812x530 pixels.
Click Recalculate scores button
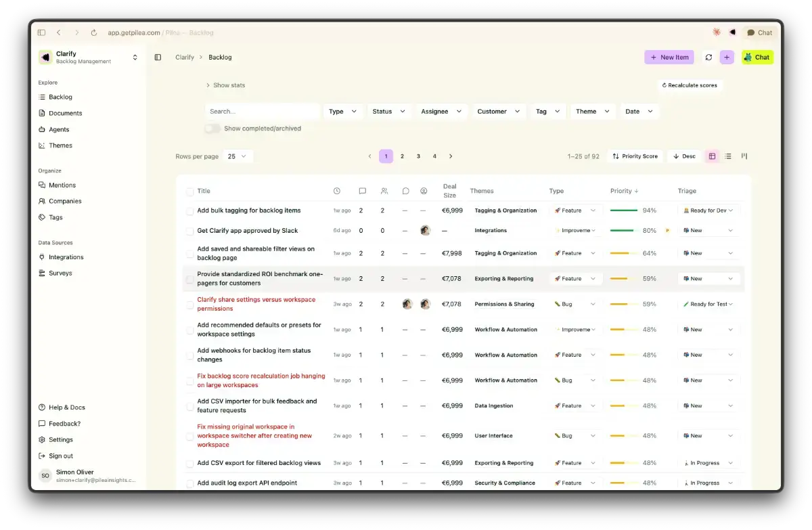pyautogui.click(x=690, y=85)
